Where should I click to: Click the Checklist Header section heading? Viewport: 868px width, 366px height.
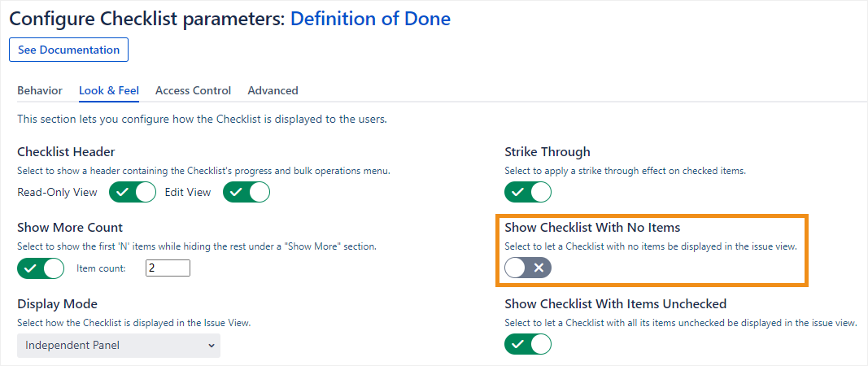pyautogui.click(x=66, y=151)
